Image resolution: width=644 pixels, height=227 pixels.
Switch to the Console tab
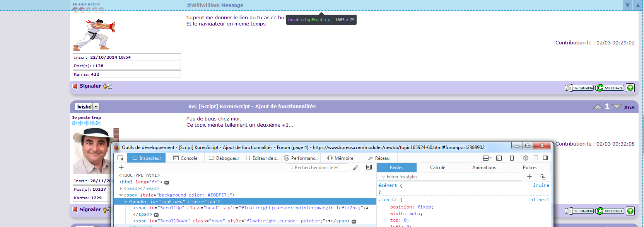(185, 158)
